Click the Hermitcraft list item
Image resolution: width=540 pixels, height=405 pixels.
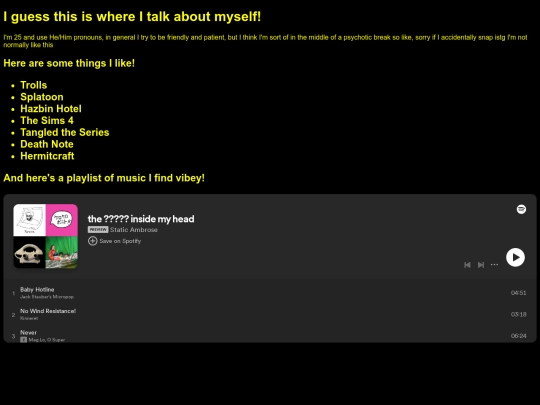47,156
